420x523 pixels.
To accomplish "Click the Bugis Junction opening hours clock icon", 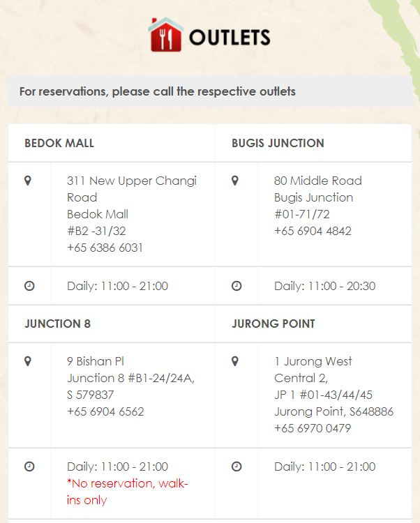I will coord(237,286).
